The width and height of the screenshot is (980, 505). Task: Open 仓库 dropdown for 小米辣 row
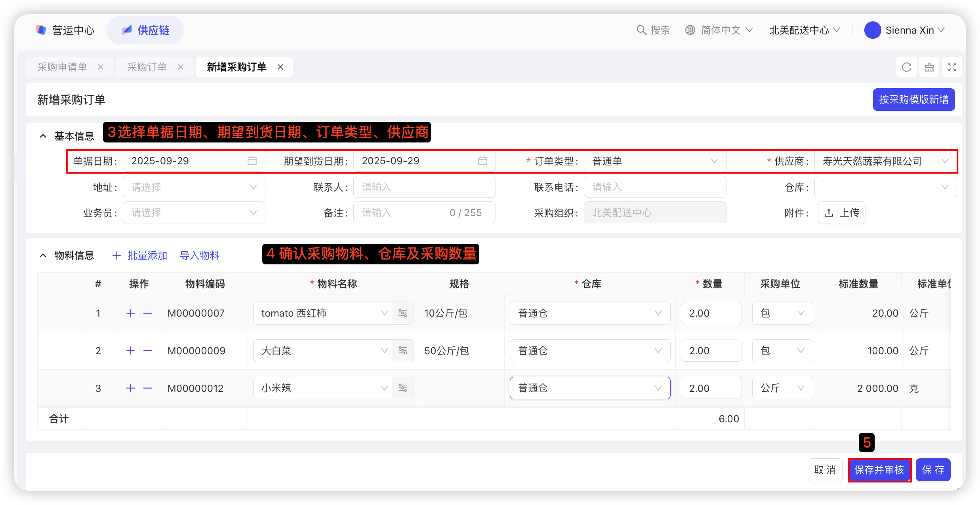click(x=589, y=388)
